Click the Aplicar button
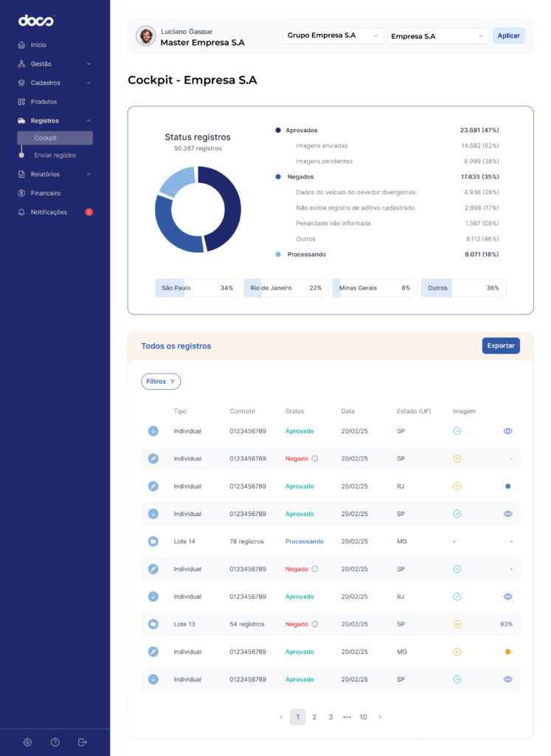The image size is (551, 756). pyautogui.click(x=508, y=36)
